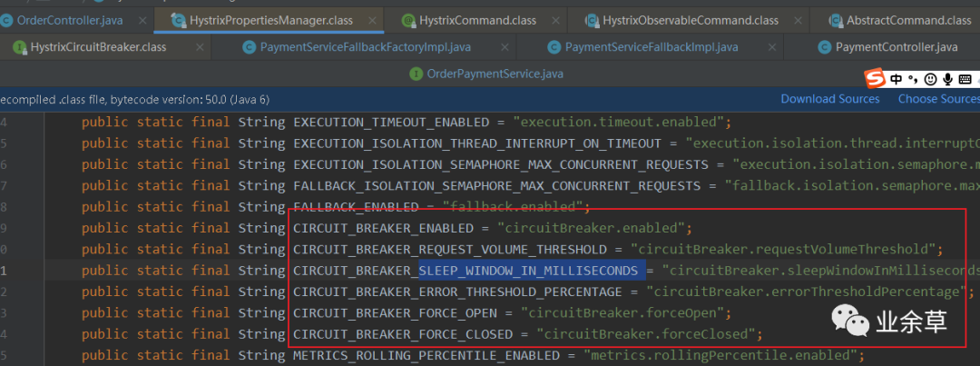Select the OrderPaymentService.java tab

tap(495, 74)
